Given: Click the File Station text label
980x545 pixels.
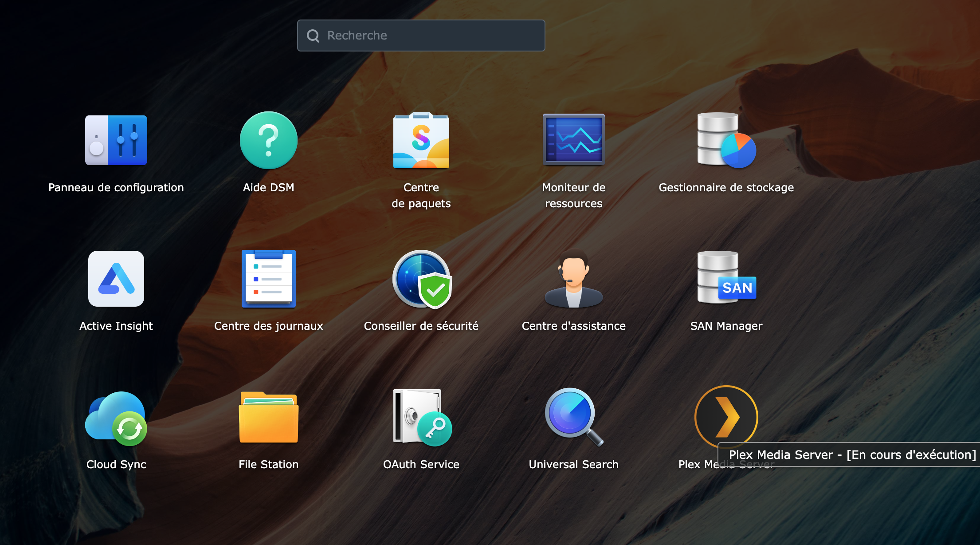Looking at the screenshot, I should click(x=268, y=464).
